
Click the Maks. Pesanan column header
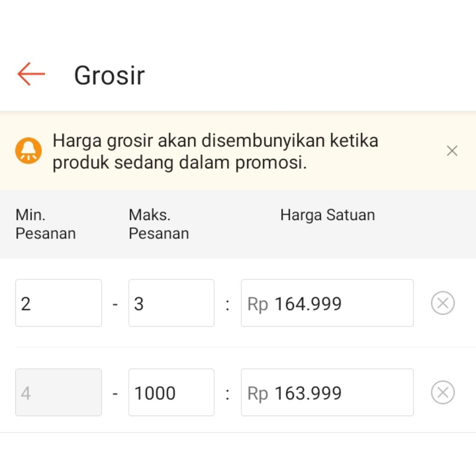[x=159, y=224]
